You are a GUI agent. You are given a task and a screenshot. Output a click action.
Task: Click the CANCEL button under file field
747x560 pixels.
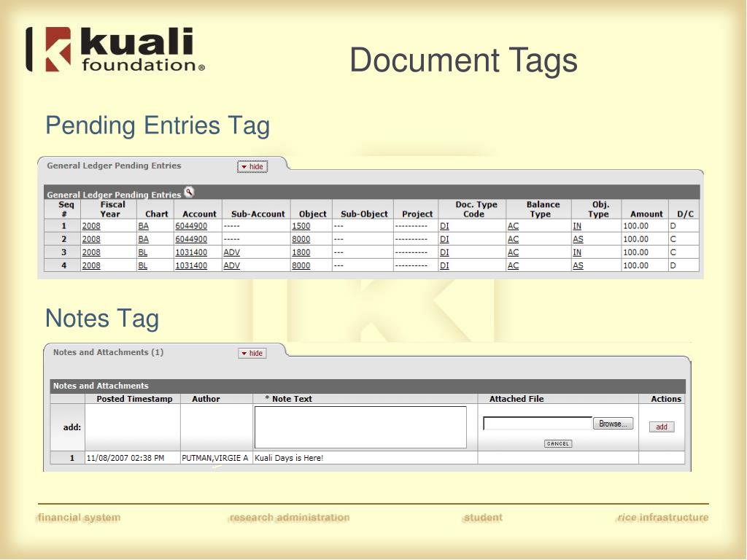[x=558, y=443]
